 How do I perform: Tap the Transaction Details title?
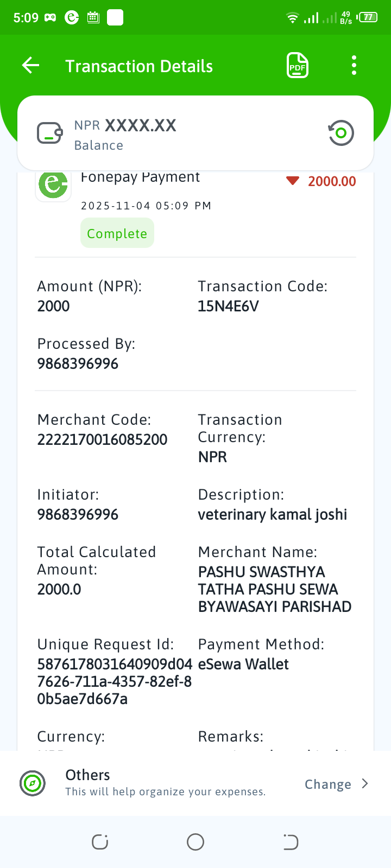point(139,66)
